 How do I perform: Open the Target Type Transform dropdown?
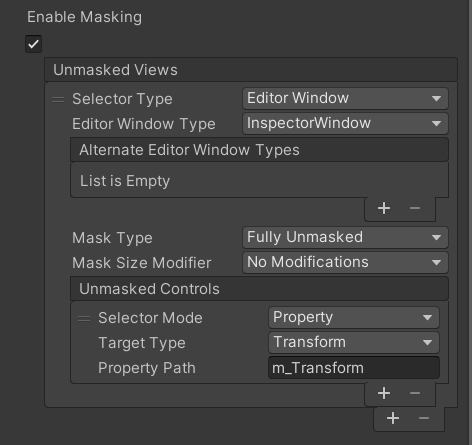pos(354,342)
